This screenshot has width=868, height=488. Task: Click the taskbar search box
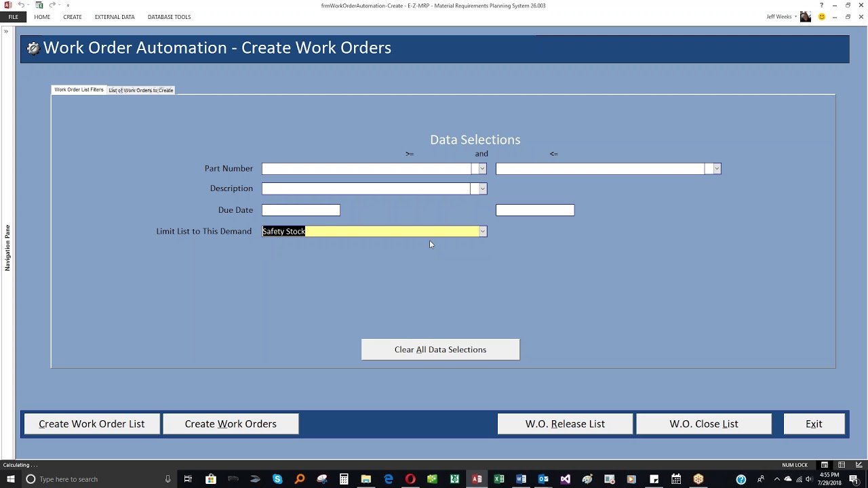pyautogui.click(x=98, y=479)
